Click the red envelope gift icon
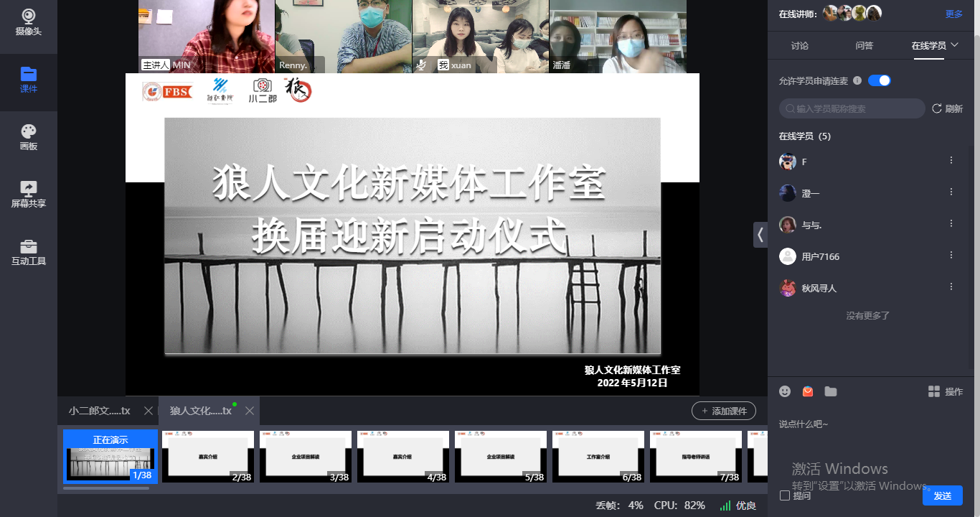Image resolution: width=980 pixels, height=517 pixels. pos(808,391)
